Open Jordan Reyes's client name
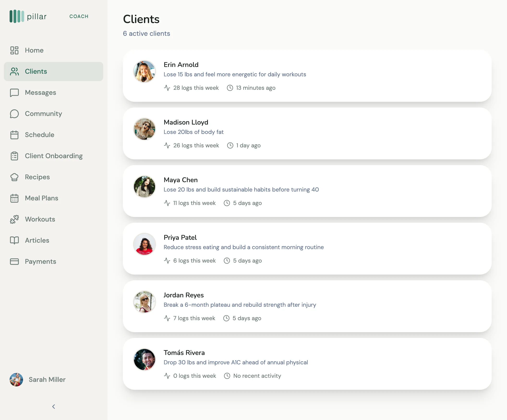 184,295
